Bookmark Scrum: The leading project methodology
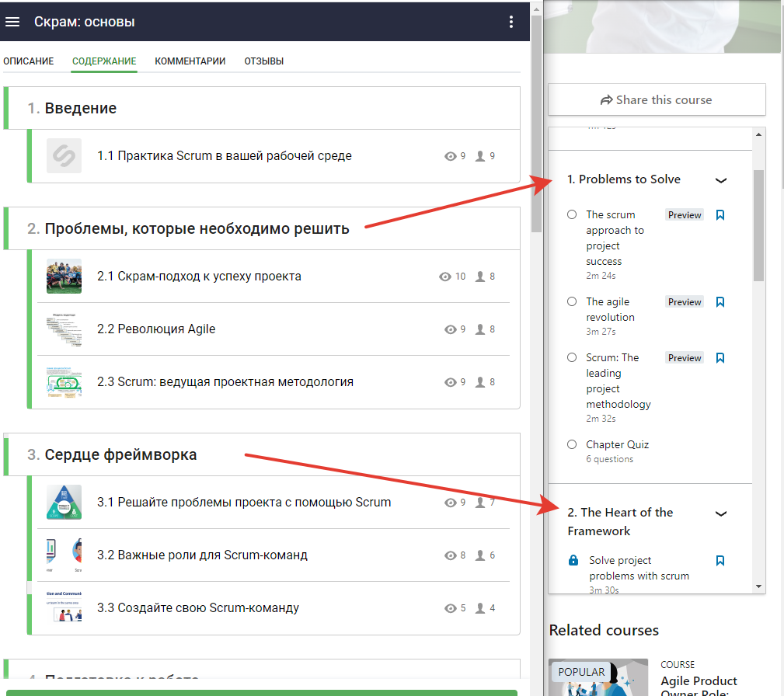 (x=720, y=358)
